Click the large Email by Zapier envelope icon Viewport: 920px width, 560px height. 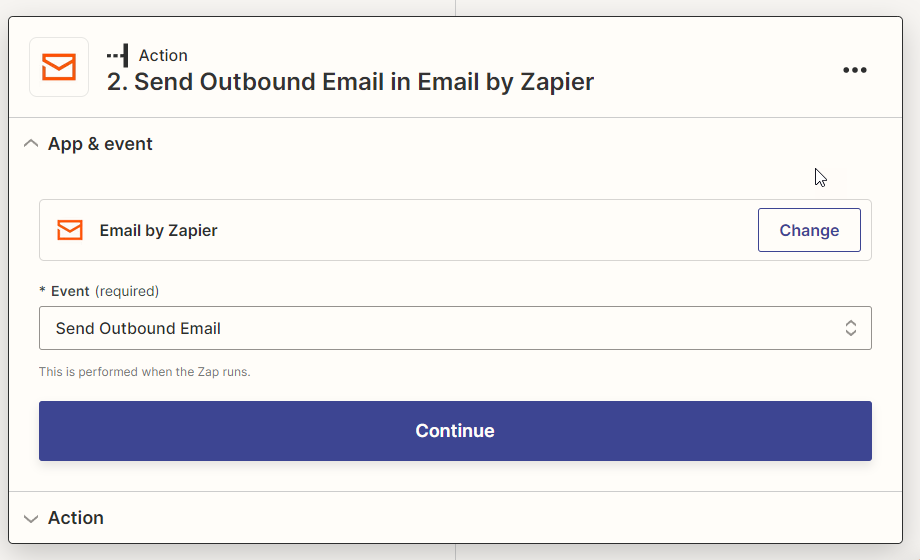click(x=59, y=67)
